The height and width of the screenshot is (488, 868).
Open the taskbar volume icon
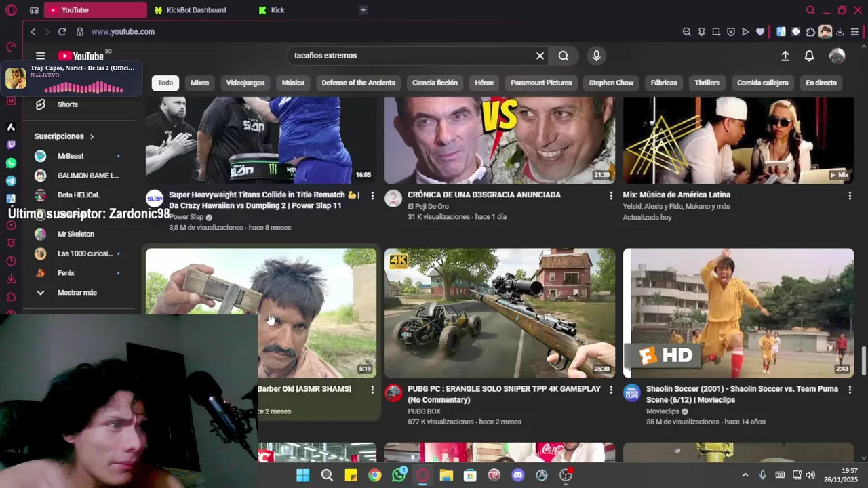(810, 475)
